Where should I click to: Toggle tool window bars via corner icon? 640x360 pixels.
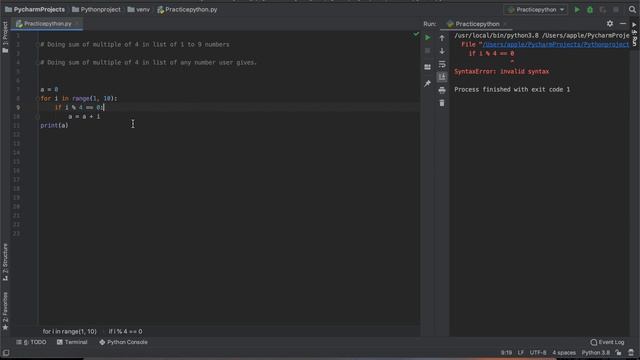click(x=6, y=353)
